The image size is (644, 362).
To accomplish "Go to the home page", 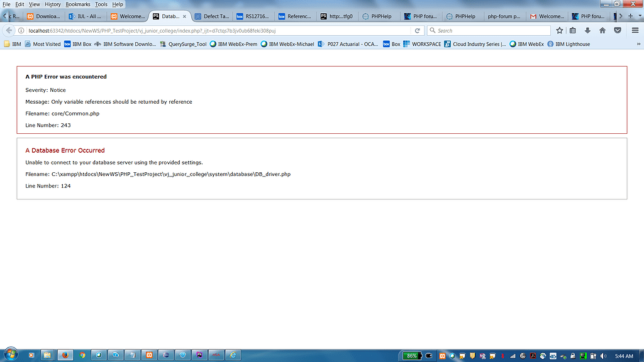I will 602,30.
